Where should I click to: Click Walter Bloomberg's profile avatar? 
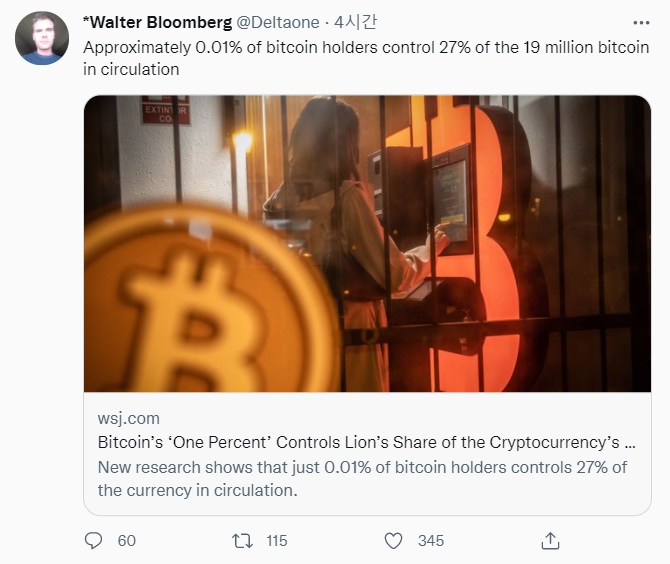pyautogui.click(x=41, y=38)
